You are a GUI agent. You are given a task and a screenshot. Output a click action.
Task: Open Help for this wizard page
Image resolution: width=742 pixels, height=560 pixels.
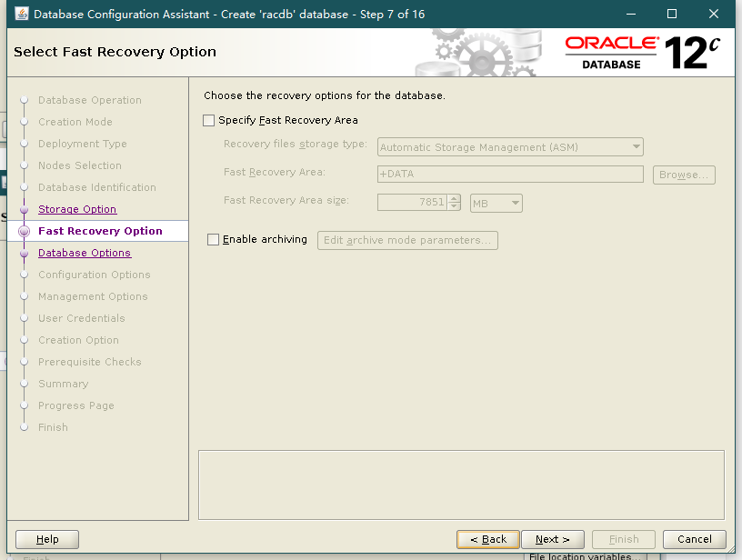click(x=47, y=539)
